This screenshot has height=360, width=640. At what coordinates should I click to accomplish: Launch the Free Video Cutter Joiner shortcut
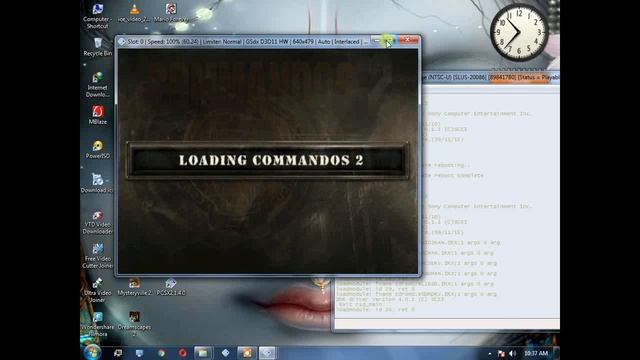tap(97, 256)
